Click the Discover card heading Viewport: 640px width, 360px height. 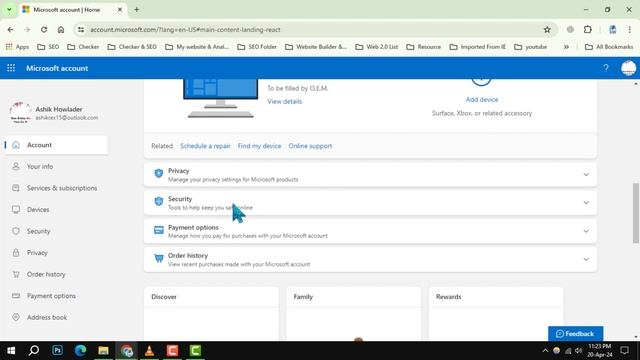pyautogui.click(x=164, y=297)
